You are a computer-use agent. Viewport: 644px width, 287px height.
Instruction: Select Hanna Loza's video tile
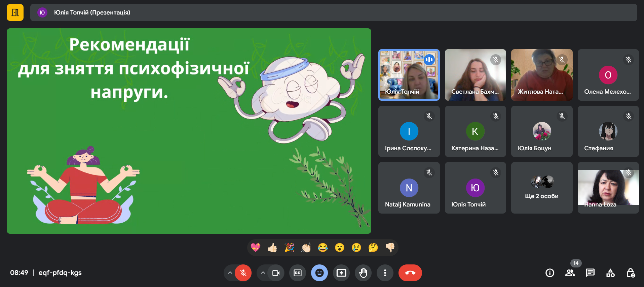click(x=608, y=188)
